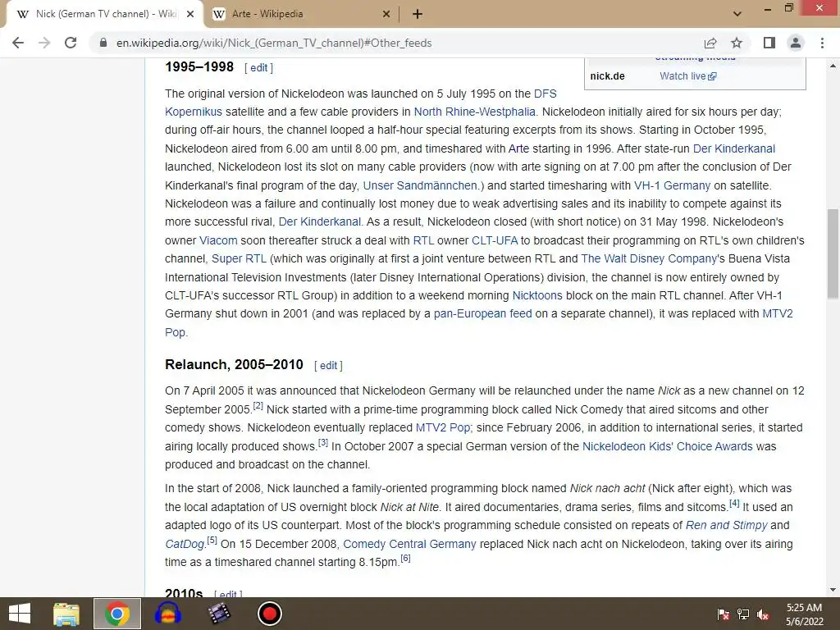The image size is (840, 630).
Task: Select the Nick (German TV channel) tab
Action: coord(104,14)
